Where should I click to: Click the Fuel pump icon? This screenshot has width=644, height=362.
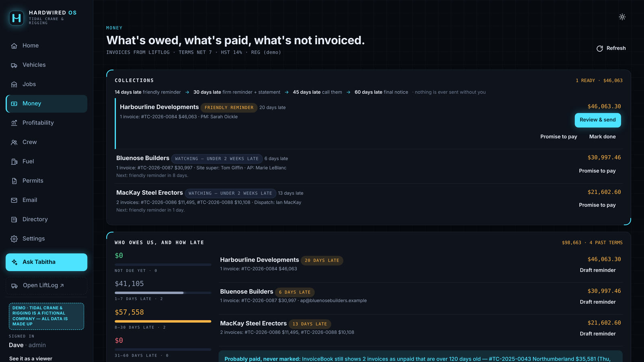pos(14,162)
